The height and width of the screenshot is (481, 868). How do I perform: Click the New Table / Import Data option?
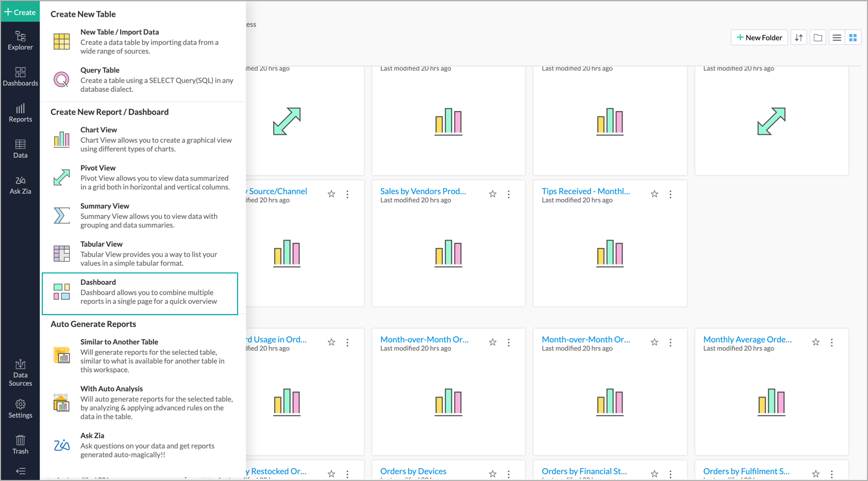(120, 32)
